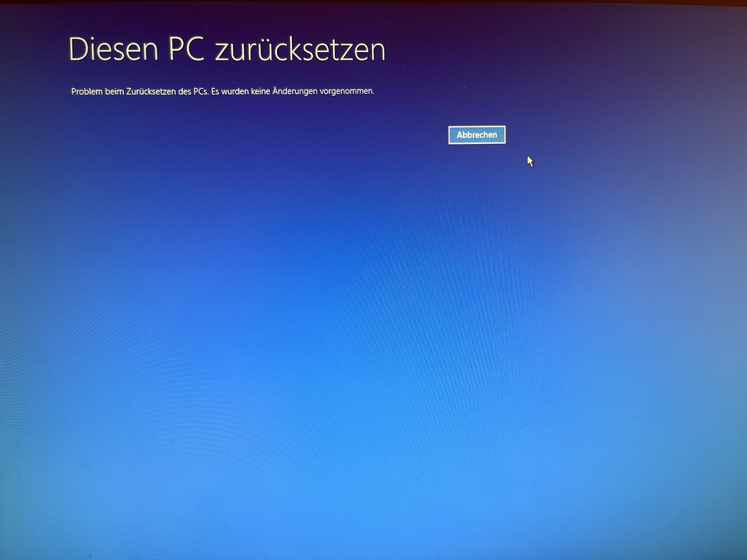The image size is (747, 560).
Task: Click the word 'Änderungen' in the message
Action: [295, 91]
